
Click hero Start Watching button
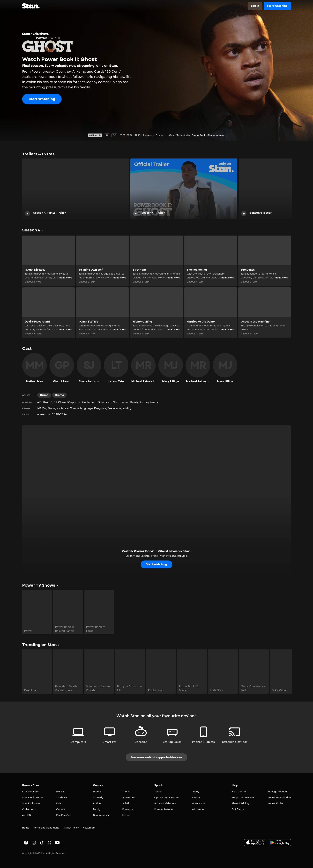click(42, 99)
